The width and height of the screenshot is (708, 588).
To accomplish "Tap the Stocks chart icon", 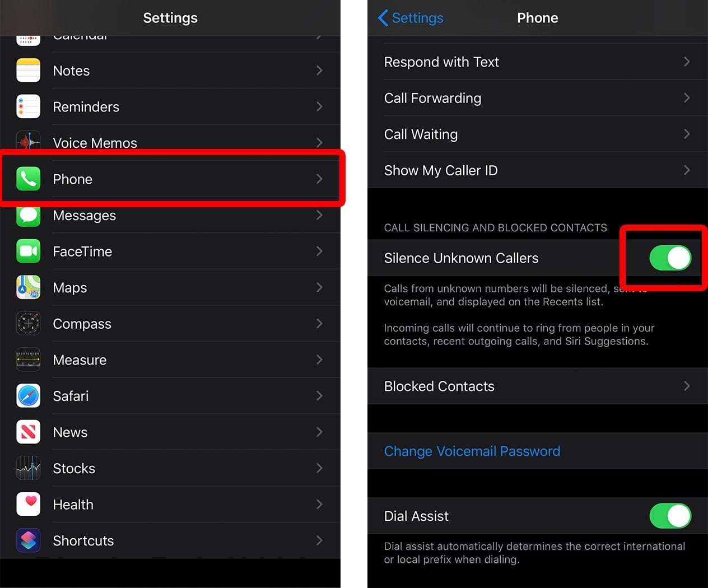I will pos(28,468).
